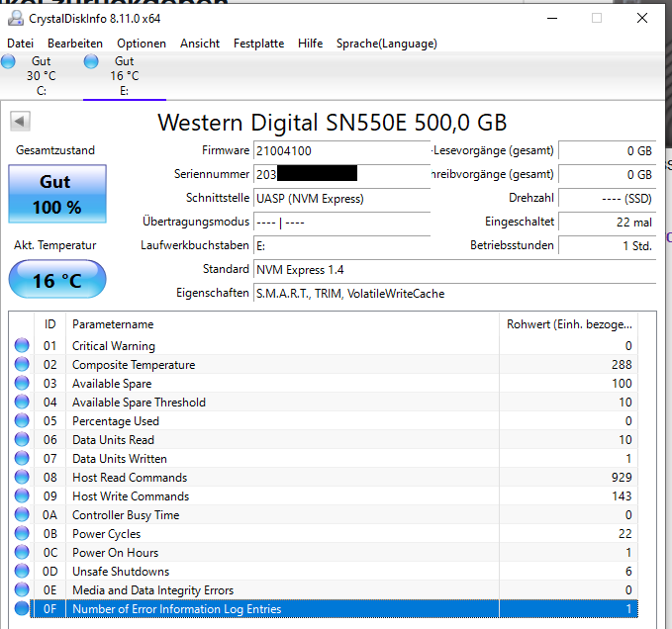The image size is (672, 629).
Task: Click the status orb for Controller Busy Time
Action: (x=22, y=514)
